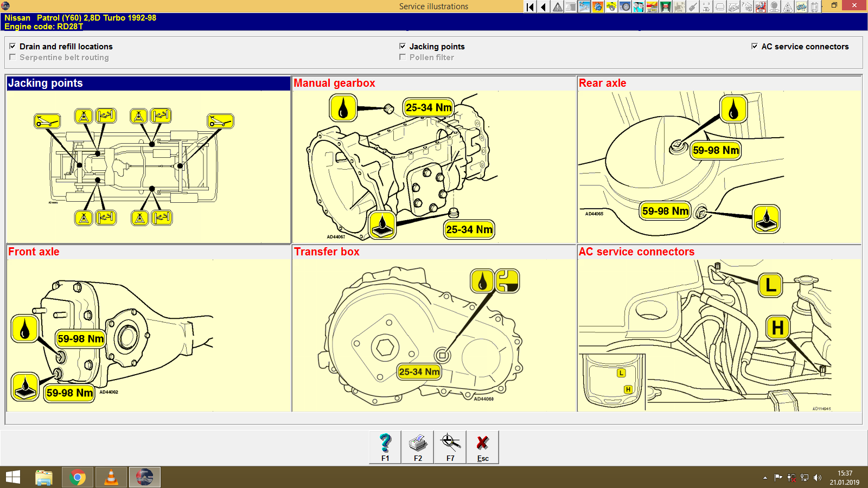Click the engine schematic toolbar icon

coord(800,6)
